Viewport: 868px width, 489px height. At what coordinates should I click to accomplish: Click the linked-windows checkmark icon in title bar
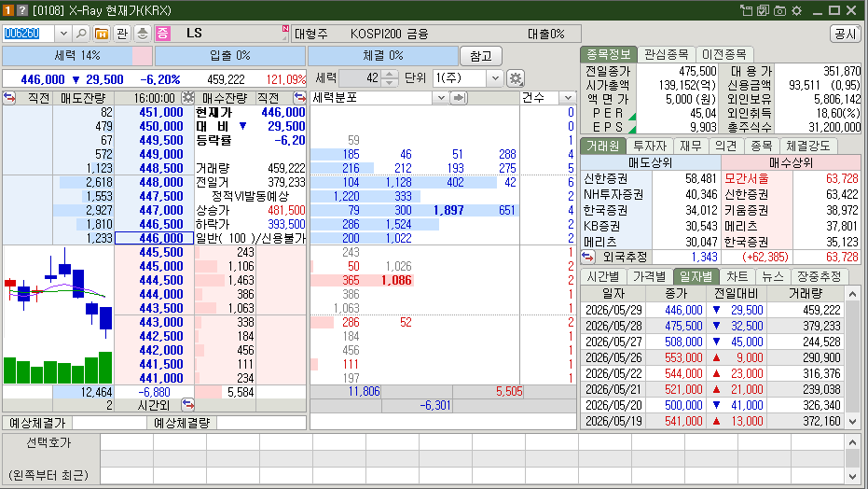point(763,10)
